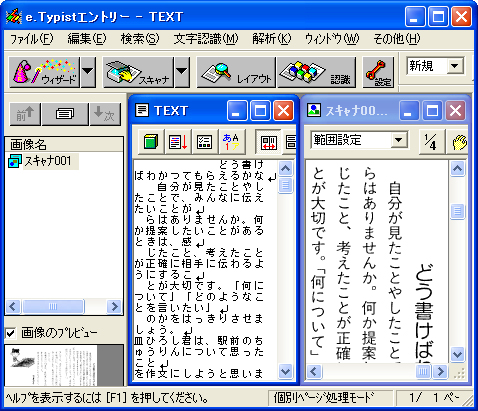The height and width of the screenshot is (411, 478).
Task: Click the 1/4 zoom icon
Action: tap(431, 142)
